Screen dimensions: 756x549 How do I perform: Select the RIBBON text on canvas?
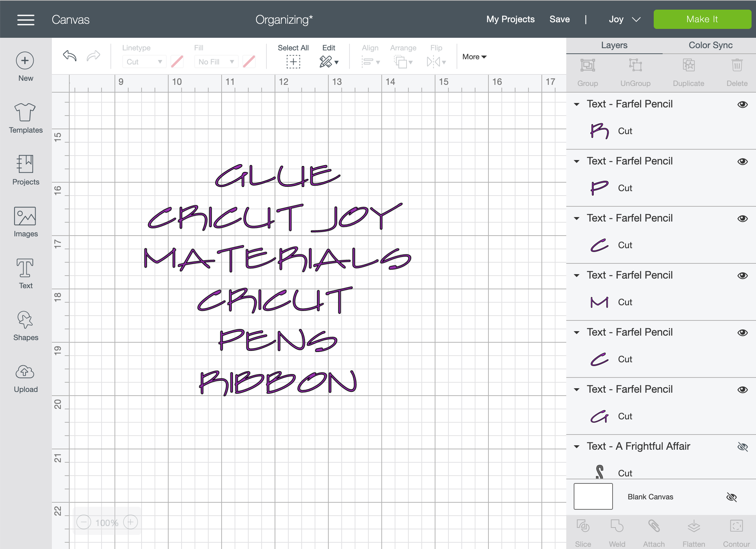coord(278,383)
